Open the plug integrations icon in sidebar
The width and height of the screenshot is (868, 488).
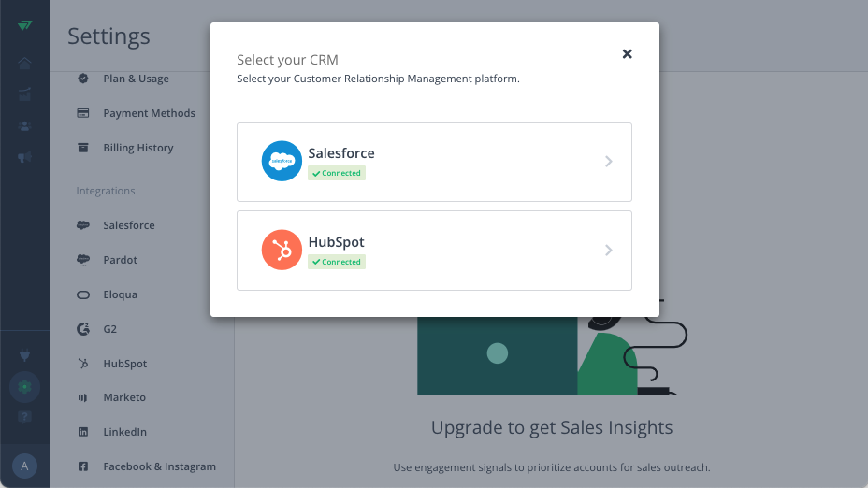click(24, 354)
